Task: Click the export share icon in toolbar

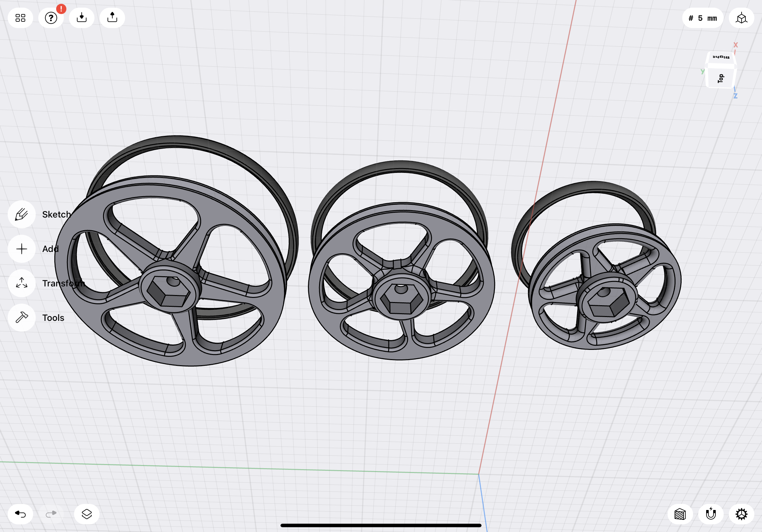Action: [112, 18]
